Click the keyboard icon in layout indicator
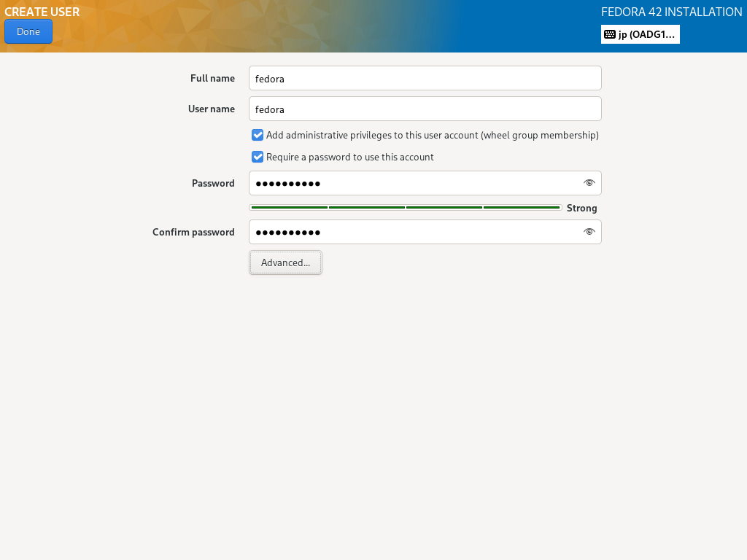This screenshot has width=747, height=560. tap(609, 34)
